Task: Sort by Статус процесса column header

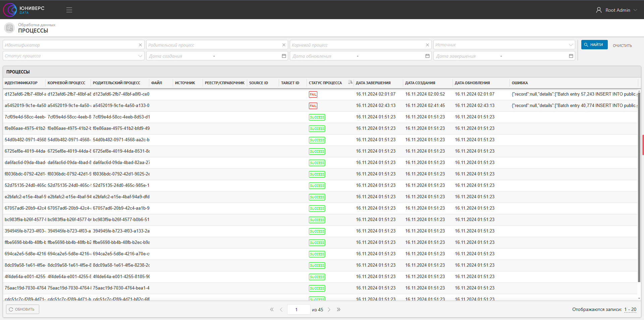Action: click(325, 83)
